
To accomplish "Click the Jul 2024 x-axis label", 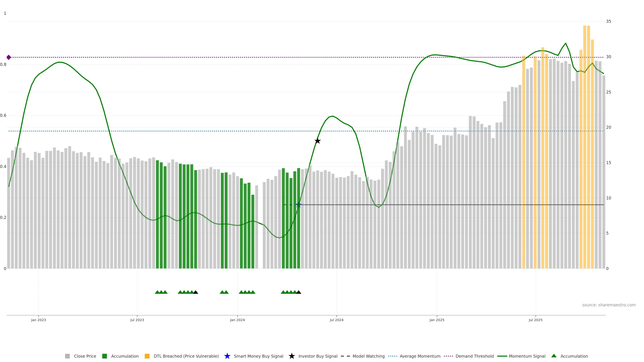I will (x=336, y=320).
